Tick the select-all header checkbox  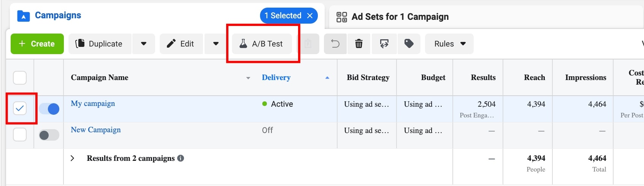[20, 78]
